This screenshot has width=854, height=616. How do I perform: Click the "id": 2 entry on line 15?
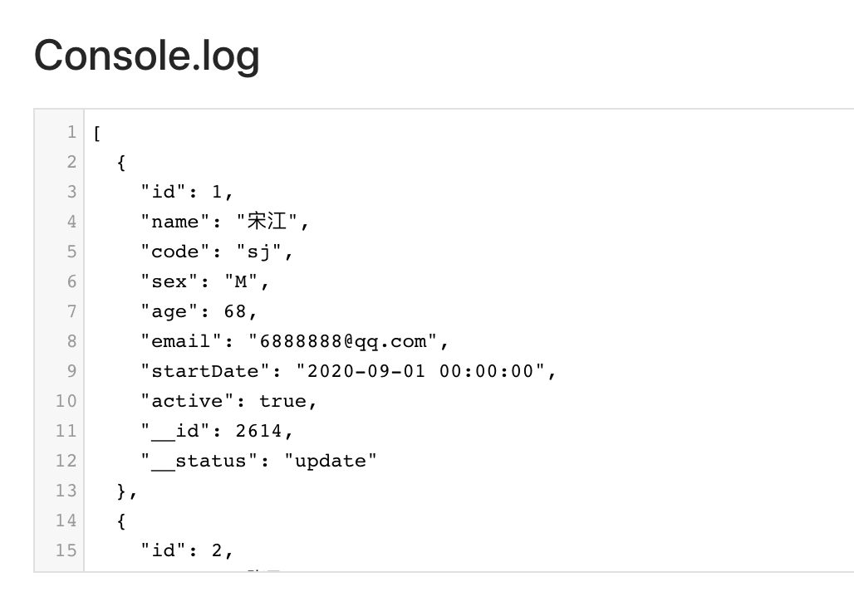[x=187, y=550]
